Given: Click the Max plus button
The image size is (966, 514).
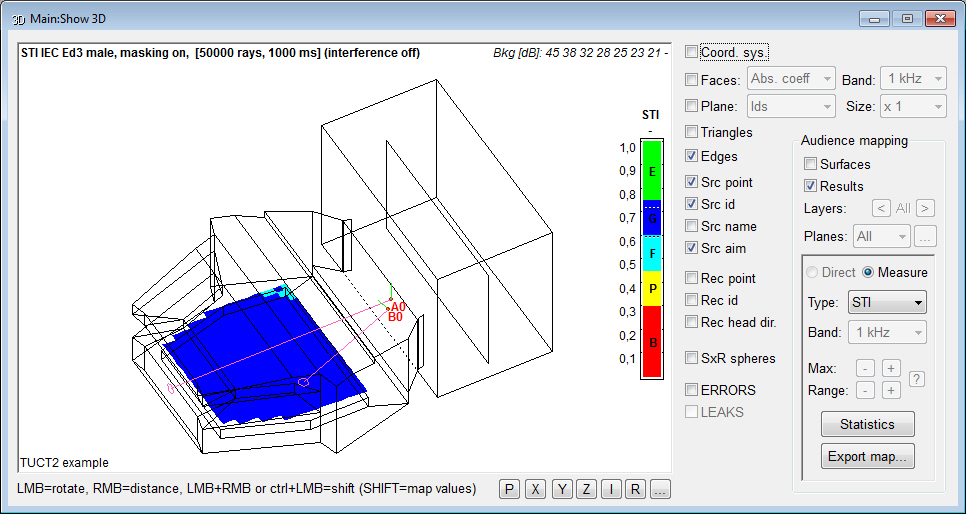Looking at the screenshot, I should point(891,369).
